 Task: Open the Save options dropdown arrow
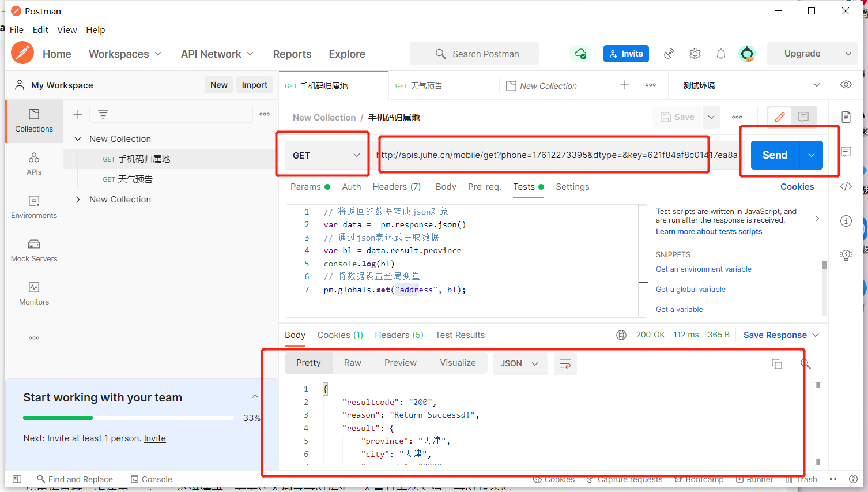click(x=711, y=117)
